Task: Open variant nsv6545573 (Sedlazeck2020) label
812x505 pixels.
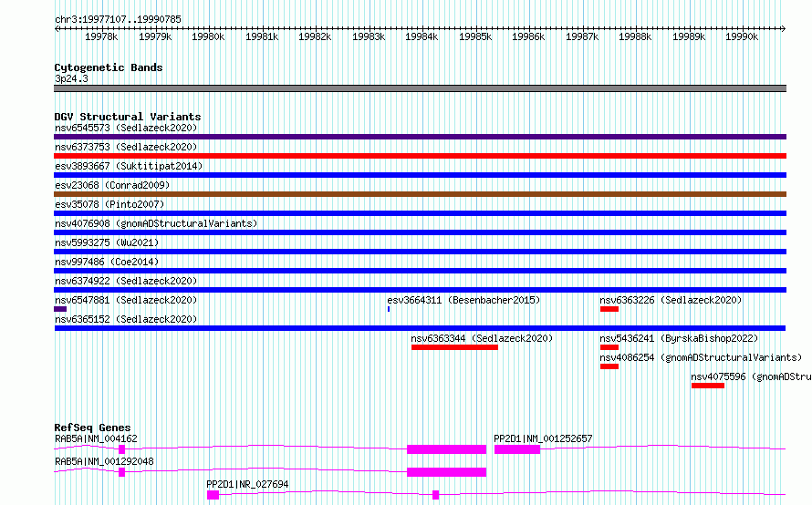Action: pyautogui.click(x=126, y=128)
